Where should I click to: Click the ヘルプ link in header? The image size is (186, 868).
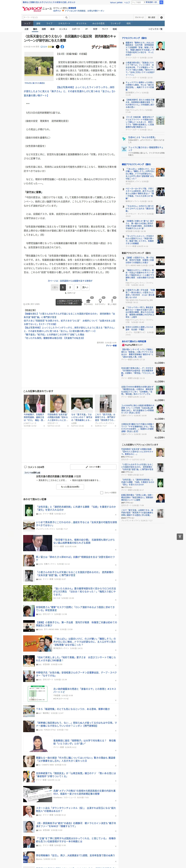127,2
